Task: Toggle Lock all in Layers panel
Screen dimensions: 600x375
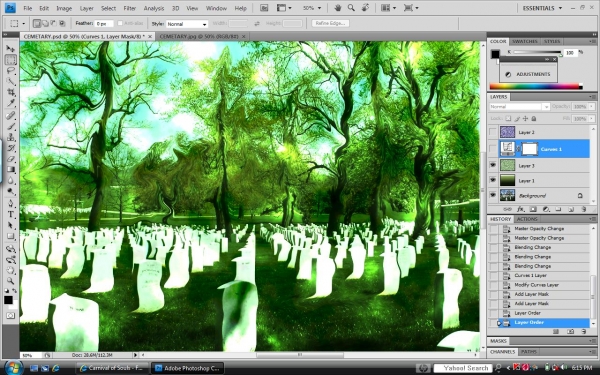Action: 534,119
